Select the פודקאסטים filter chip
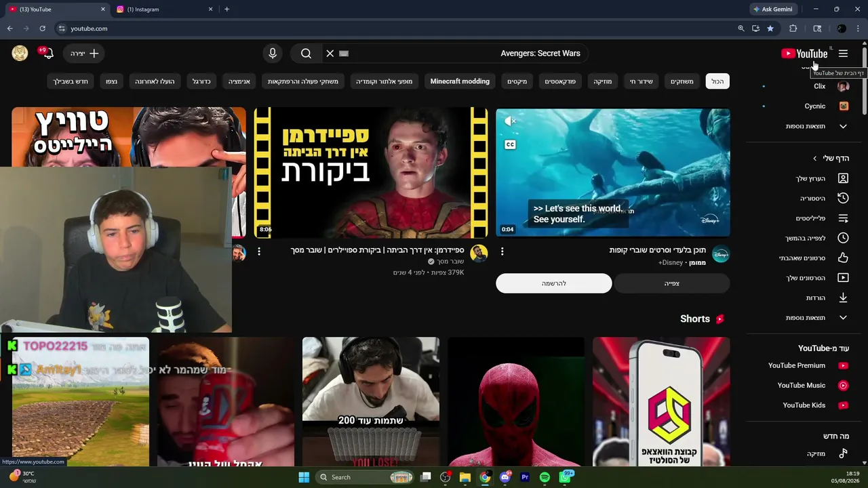This screenshot has height=488, width=868. point(561,81)
